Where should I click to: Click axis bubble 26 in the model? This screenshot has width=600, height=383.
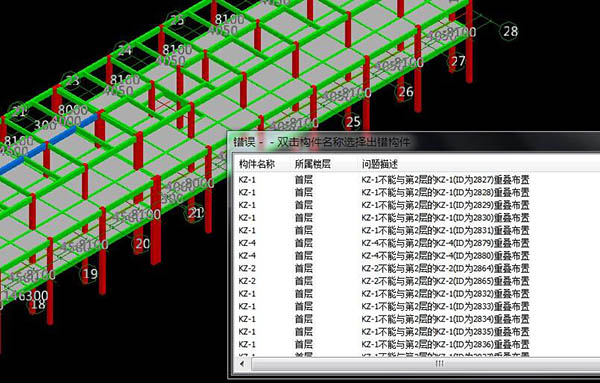tap(405, 92)
